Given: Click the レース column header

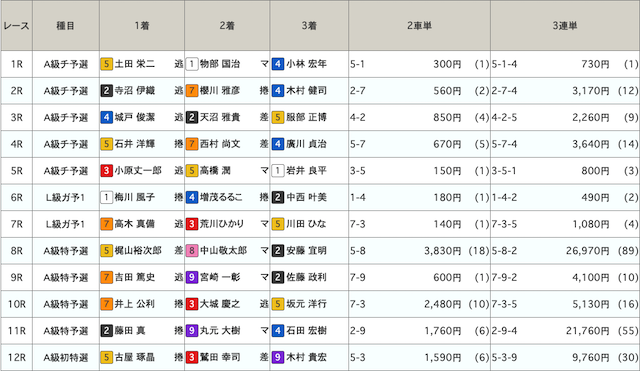Looking at the screenshot, I should click(x=16, y=26).
